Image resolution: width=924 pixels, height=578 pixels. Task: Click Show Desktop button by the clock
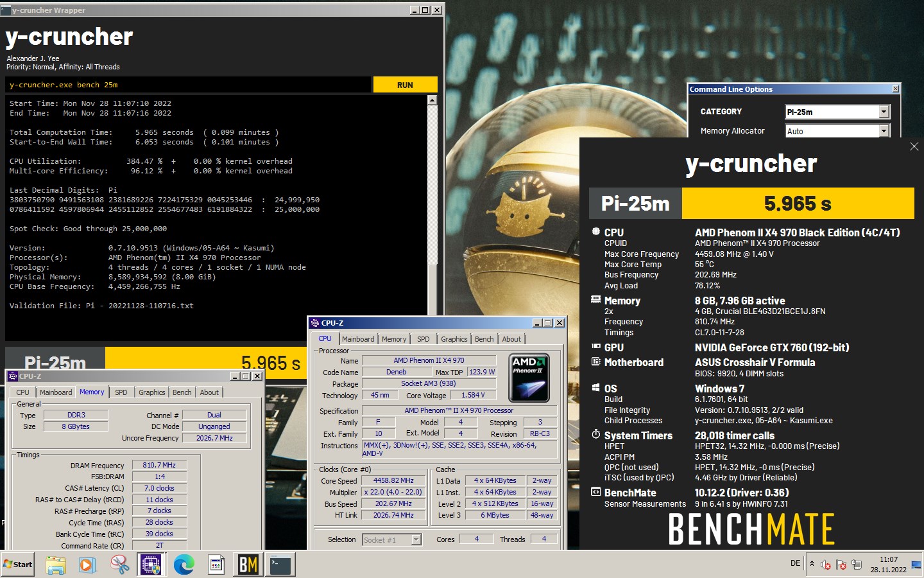(916, 565)
